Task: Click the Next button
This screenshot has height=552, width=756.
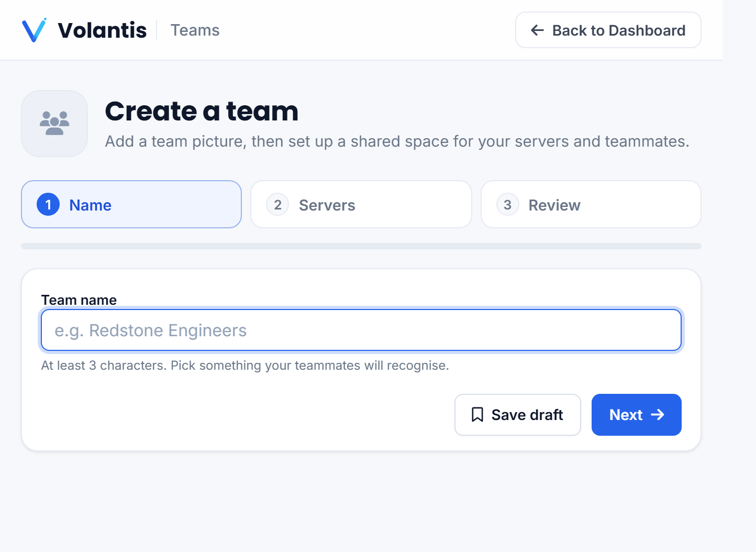Action: [637, 415]
